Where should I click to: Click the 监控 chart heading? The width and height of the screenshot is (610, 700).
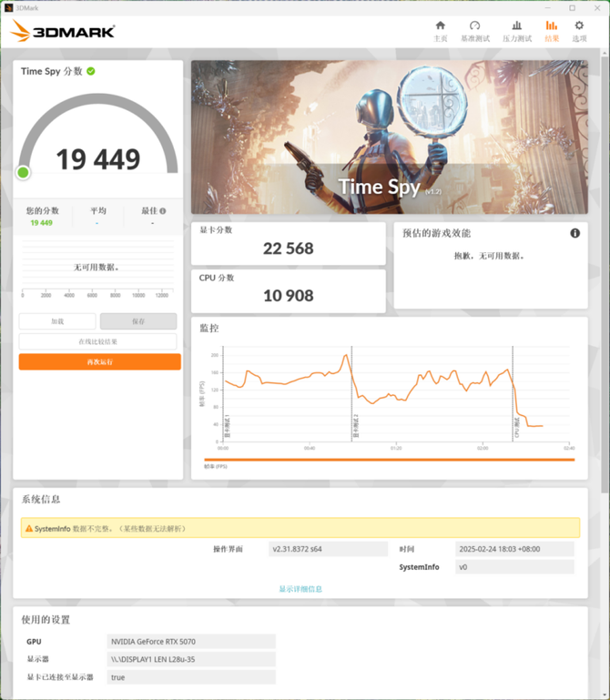coord(209,328)
